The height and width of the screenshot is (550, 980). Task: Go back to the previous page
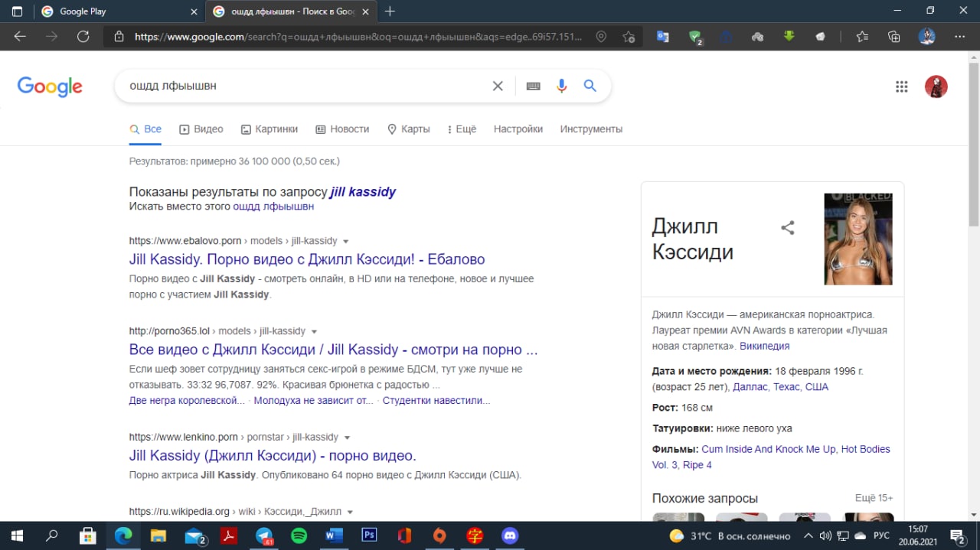coord(20,37)
